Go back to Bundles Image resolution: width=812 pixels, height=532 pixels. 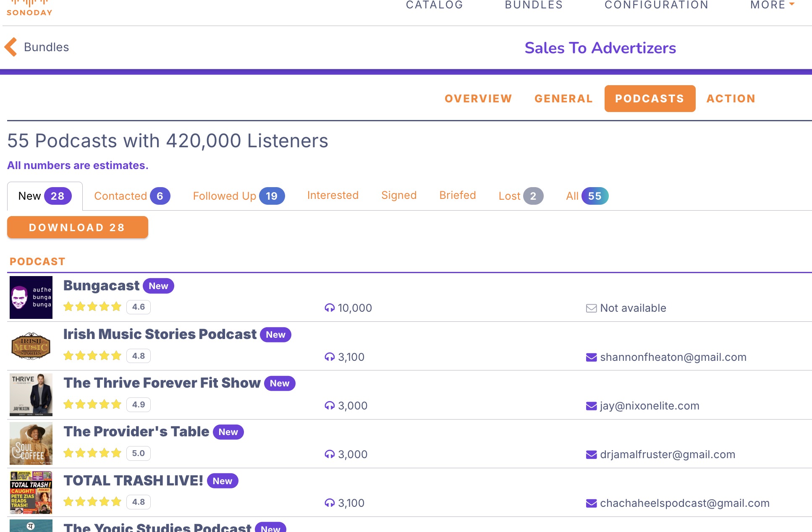click(x=46, y=47)
